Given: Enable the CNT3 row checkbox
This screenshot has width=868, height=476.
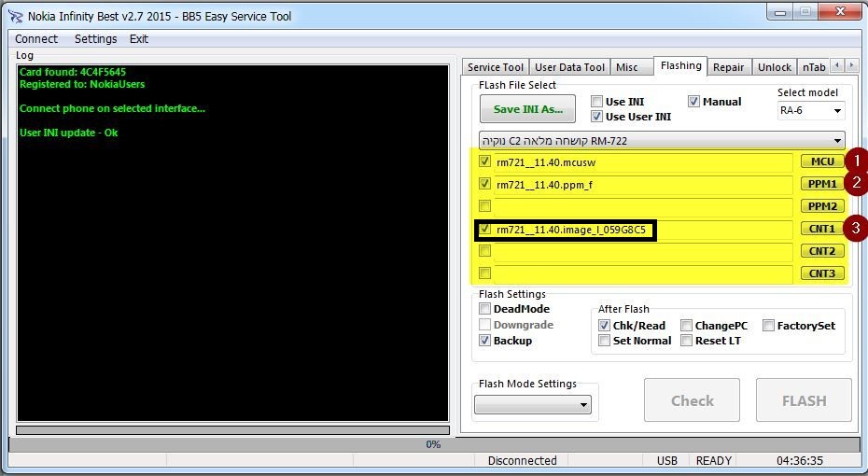Looking at the screenshot, I should (485, 273).
